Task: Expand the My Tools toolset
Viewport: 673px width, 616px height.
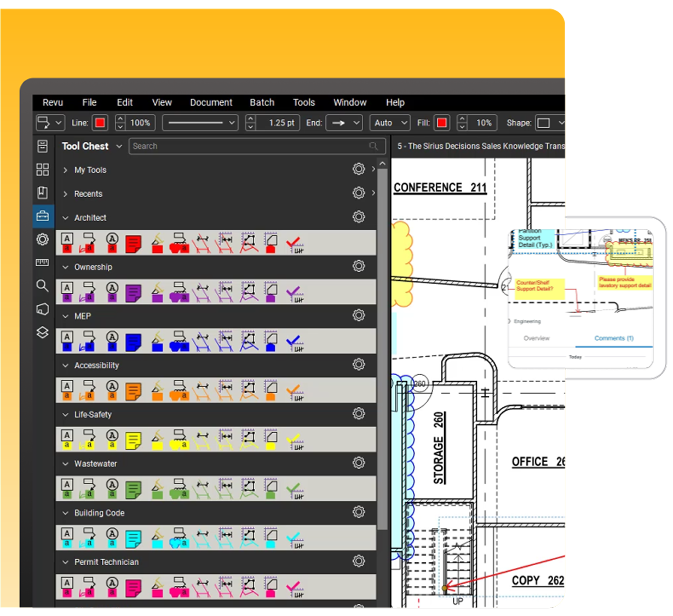Action: [66, 170]
